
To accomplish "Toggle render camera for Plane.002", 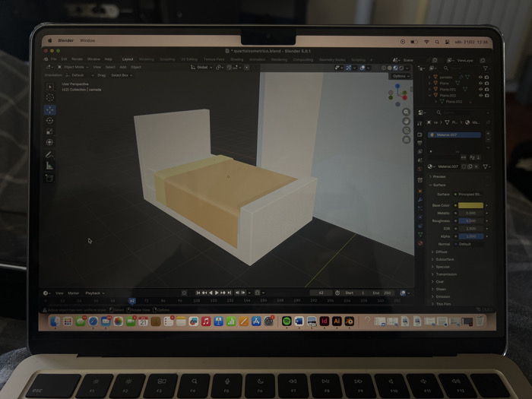I will 486,95.
